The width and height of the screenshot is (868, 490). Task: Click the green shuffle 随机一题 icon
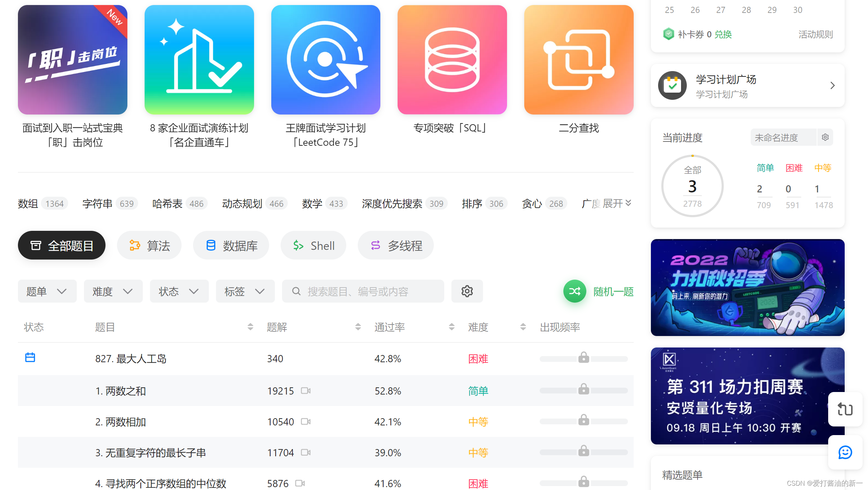(575, 291)
